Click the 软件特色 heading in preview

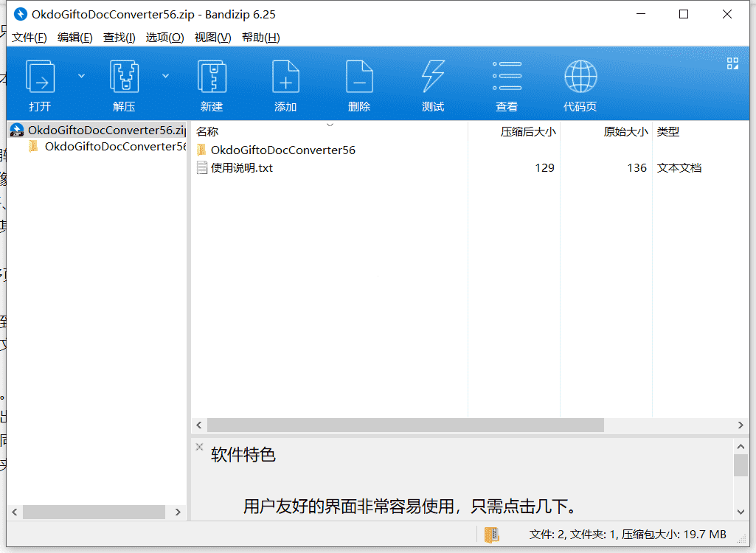pos(243,455)
